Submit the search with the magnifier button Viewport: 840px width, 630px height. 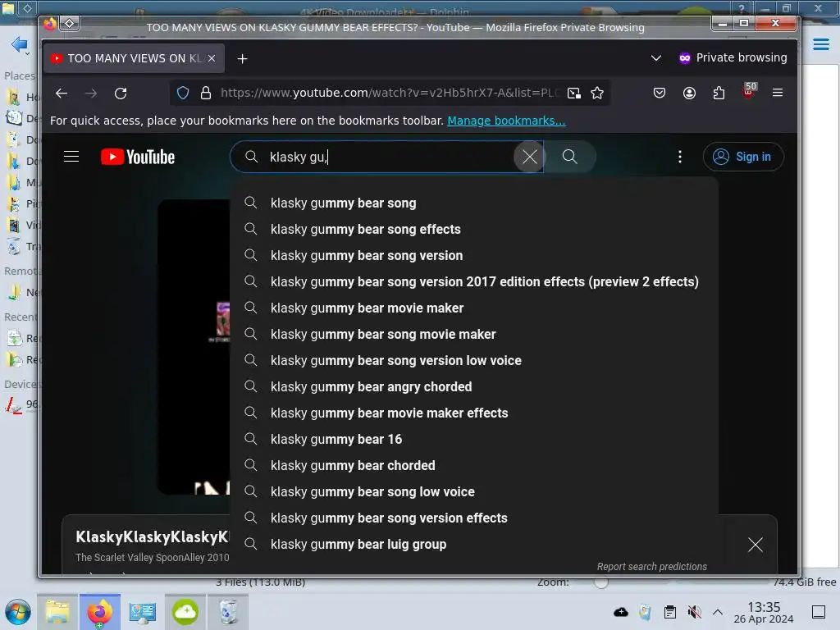click(x=570, y=157)
